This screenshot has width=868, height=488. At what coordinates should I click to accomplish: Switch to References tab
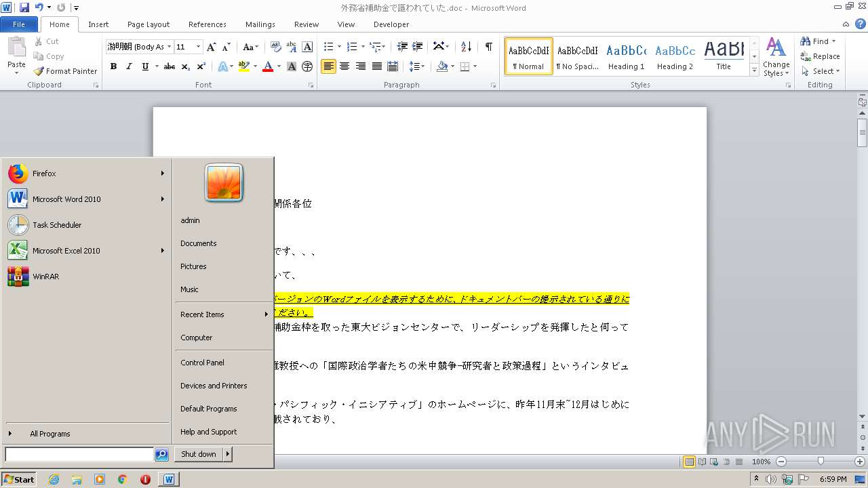(208, 24)
